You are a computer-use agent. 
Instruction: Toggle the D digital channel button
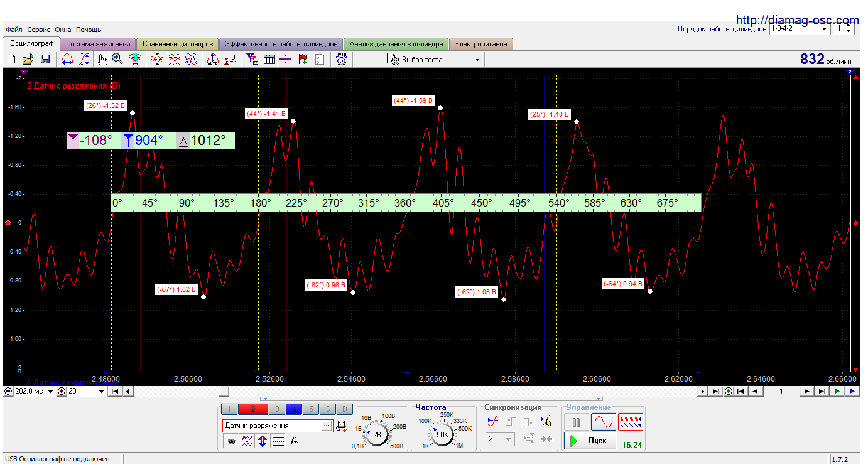[344, 409]
